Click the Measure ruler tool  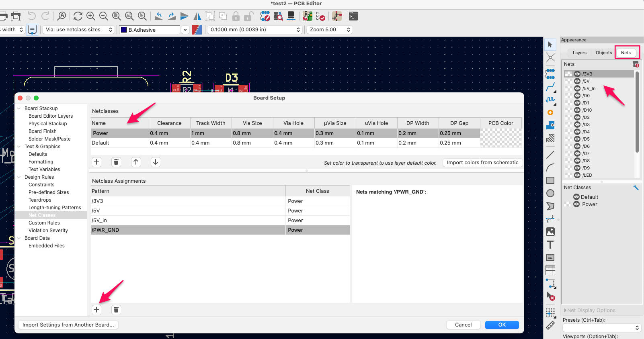(x=550, y=325)
